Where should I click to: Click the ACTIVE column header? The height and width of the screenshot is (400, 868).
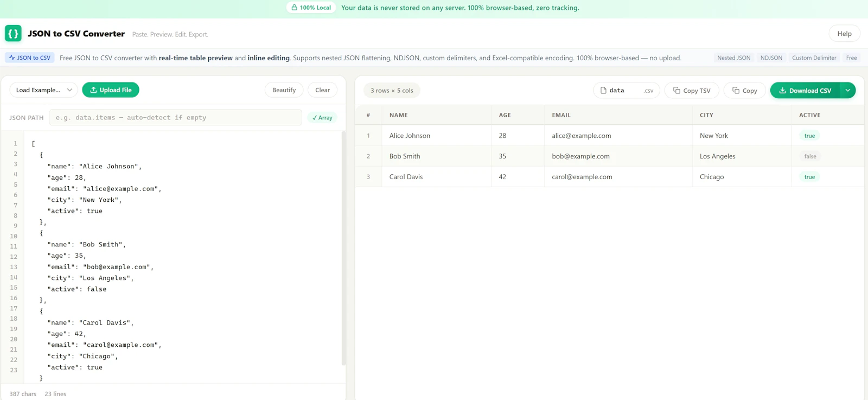click(827, 115)
